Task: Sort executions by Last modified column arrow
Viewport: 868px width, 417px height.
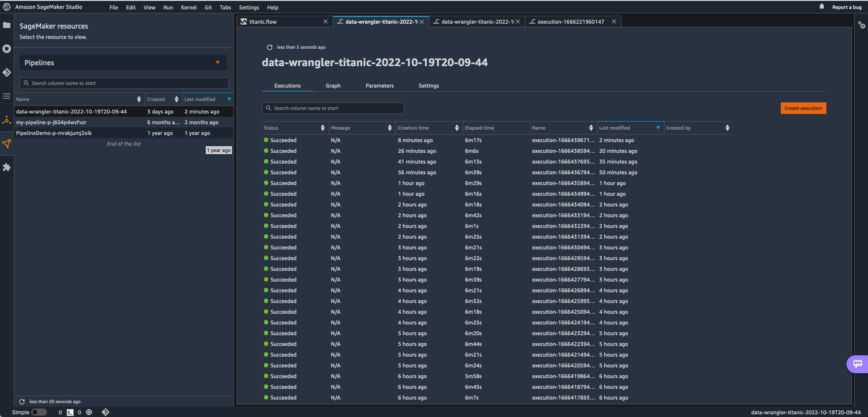Action: pos(658,128)
